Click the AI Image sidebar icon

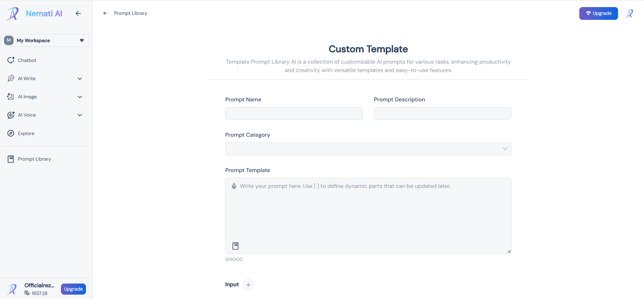point(11,96)
